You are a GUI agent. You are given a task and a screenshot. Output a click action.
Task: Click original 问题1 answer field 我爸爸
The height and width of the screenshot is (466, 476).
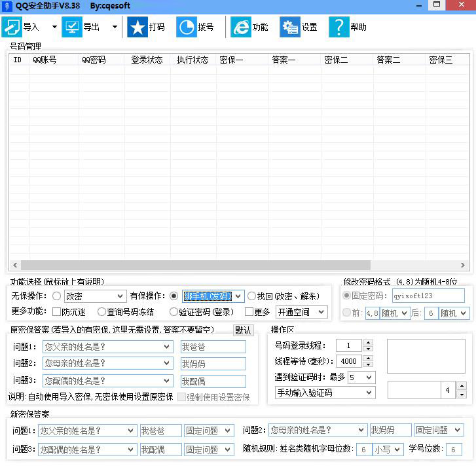213,347
